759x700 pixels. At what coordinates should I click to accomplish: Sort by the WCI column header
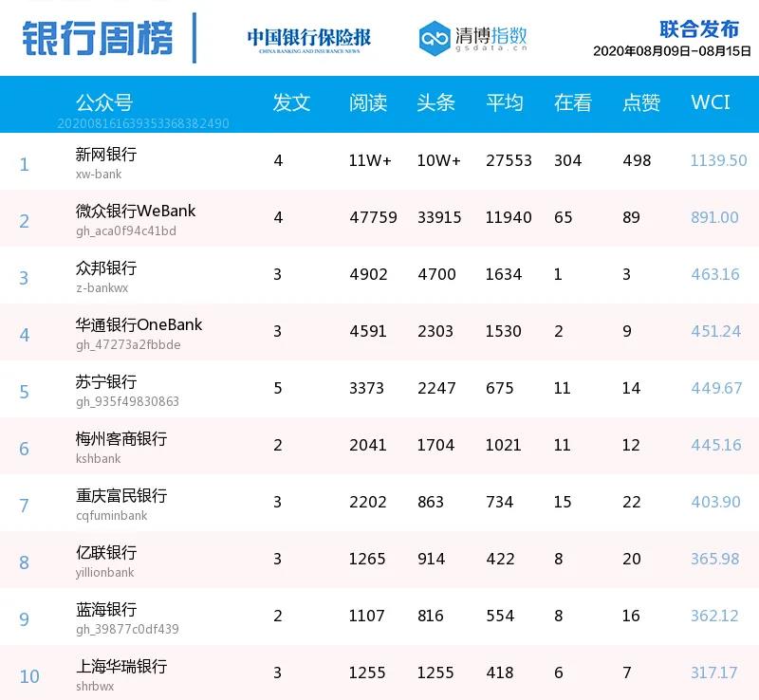711,102
